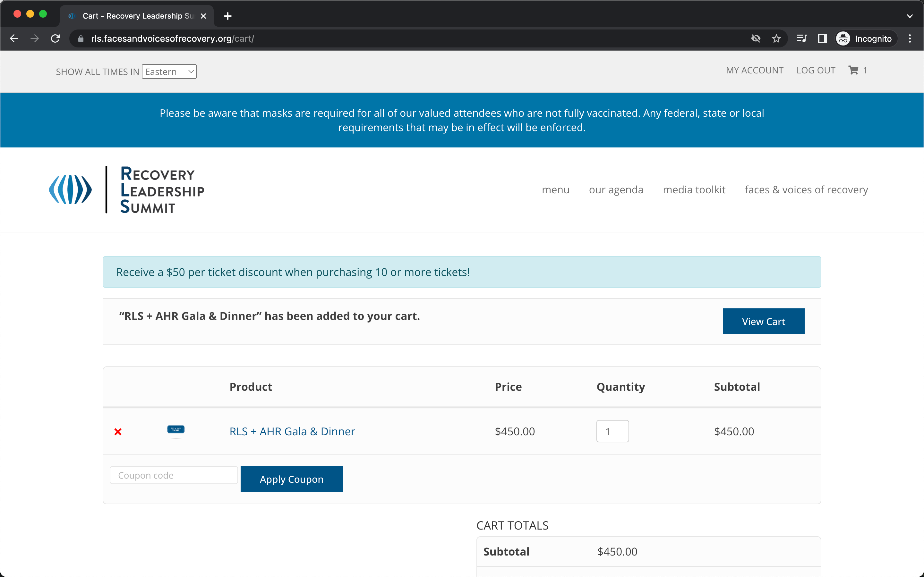
Task: Click the Recovery Leadership Summit logo
Action: click(x=127, y=190)
